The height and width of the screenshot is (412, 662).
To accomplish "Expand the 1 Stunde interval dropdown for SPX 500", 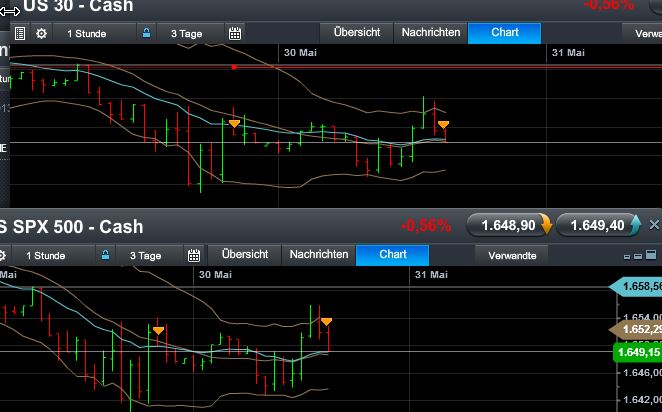I will [53, 255].
